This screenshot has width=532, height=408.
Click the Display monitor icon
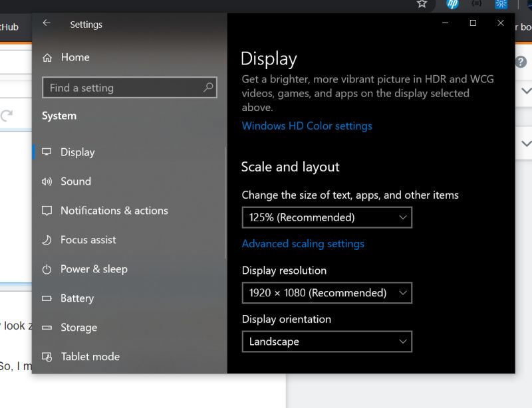(47, 152)
